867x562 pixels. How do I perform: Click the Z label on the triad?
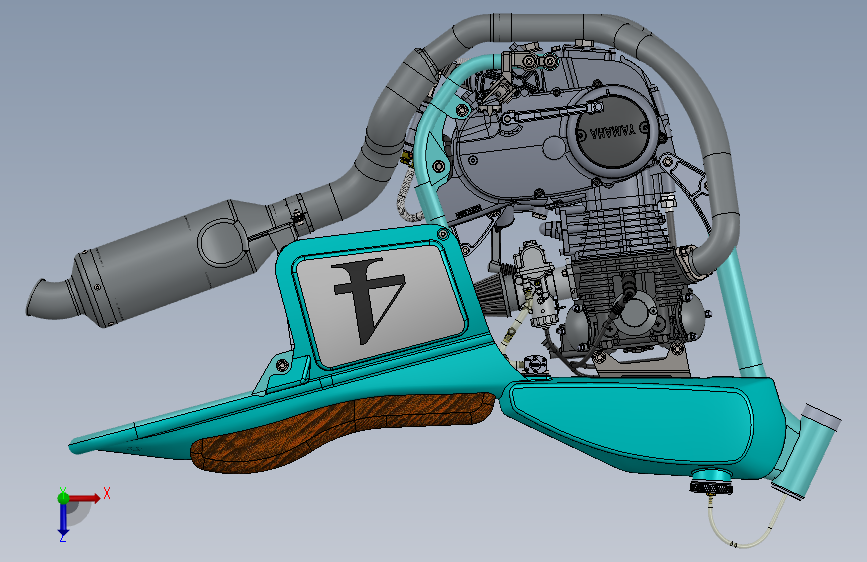63,538
